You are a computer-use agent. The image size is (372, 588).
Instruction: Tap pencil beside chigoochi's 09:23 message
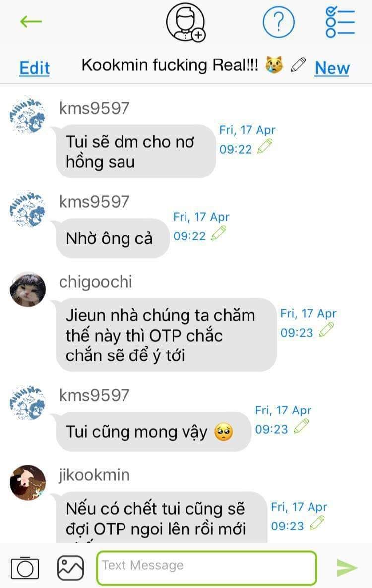tap(326, 330)
